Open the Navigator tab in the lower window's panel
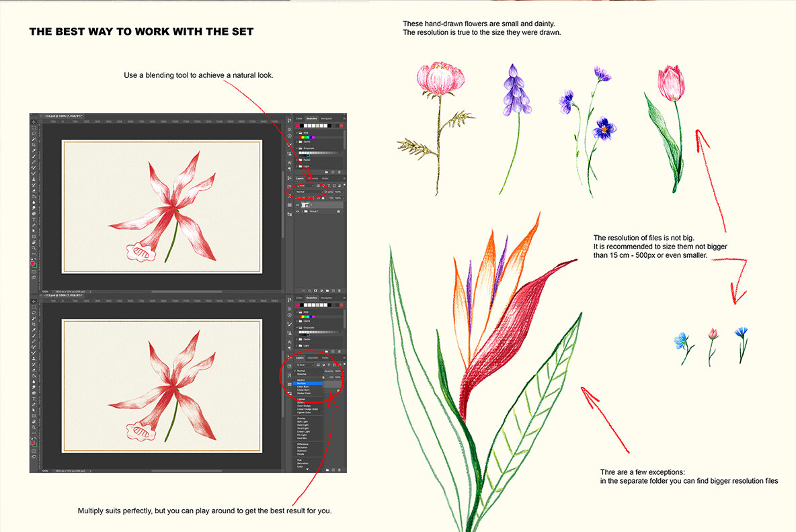Screen dimensions: 796x532 point(326,298)
